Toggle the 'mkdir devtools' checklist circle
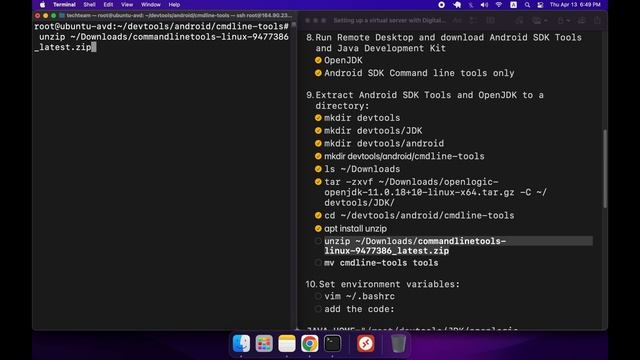 [318, 118]
